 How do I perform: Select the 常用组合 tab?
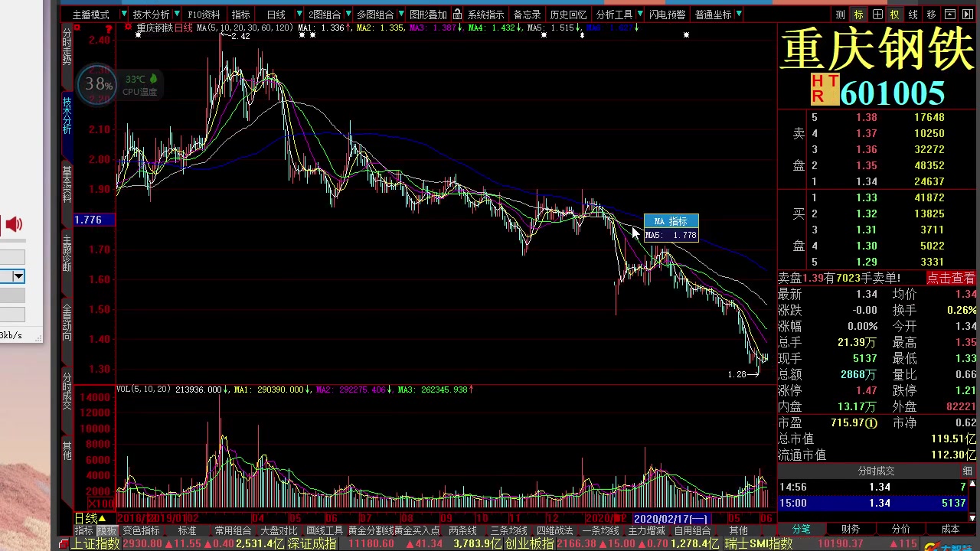click(233, 530)
